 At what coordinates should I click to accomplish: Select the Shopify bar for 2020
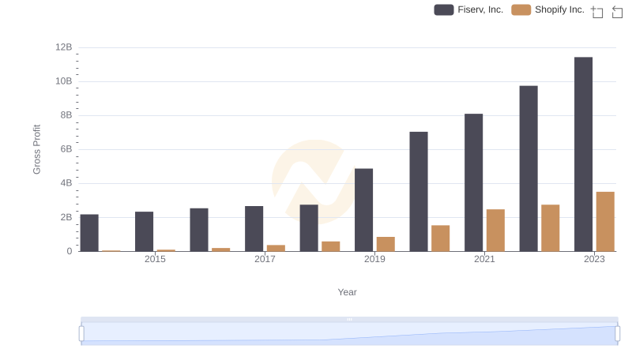(x=441, y=238)
